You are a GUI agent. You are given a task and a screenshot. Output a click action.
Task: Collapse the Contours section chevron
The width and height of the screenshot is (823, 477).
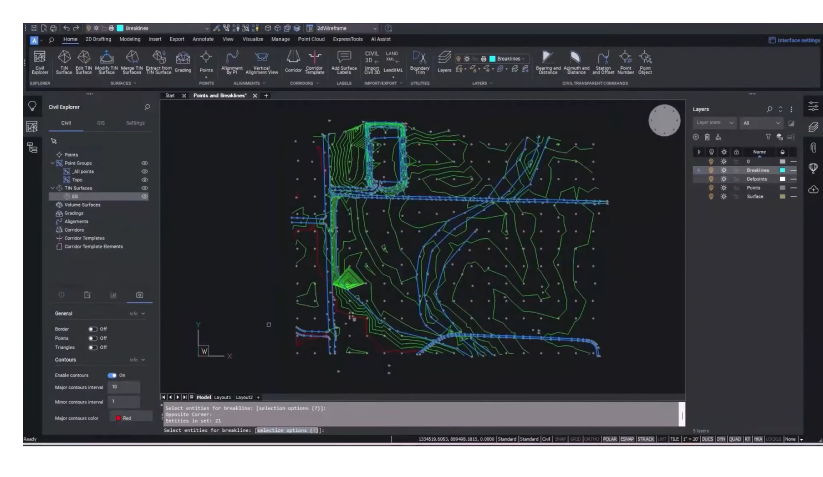(x=143, y=360)
